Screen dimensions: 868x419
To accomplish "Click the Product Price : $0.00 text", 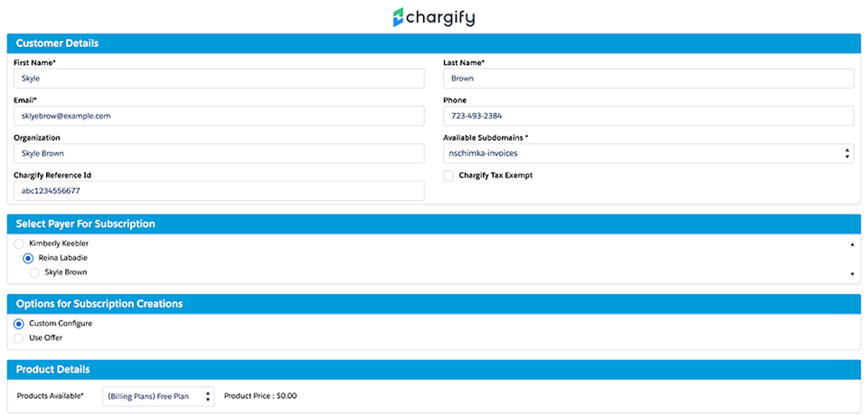I will pyautogui.click(x=260, y=396).
